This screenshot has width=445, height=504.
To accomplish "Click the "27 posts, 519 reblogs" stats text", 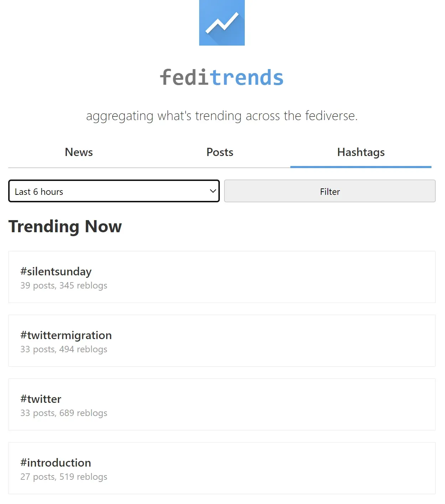I will click(x=64, y=477).
